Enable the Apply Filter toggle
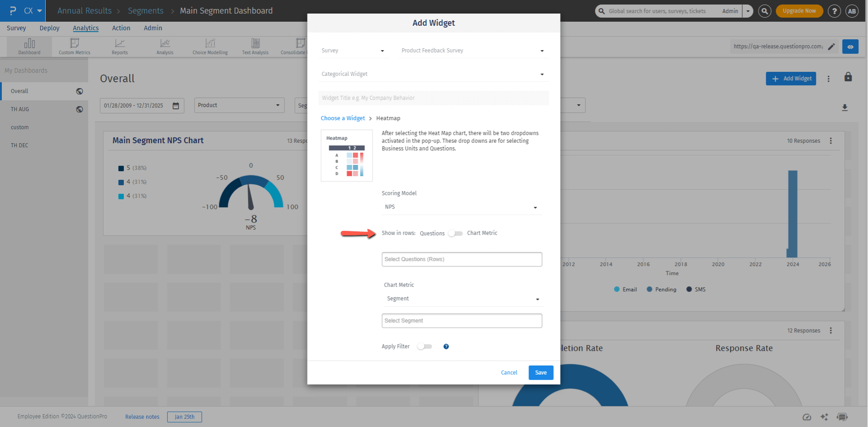Screen dimensions: 868x427 [x=424, y=346]
